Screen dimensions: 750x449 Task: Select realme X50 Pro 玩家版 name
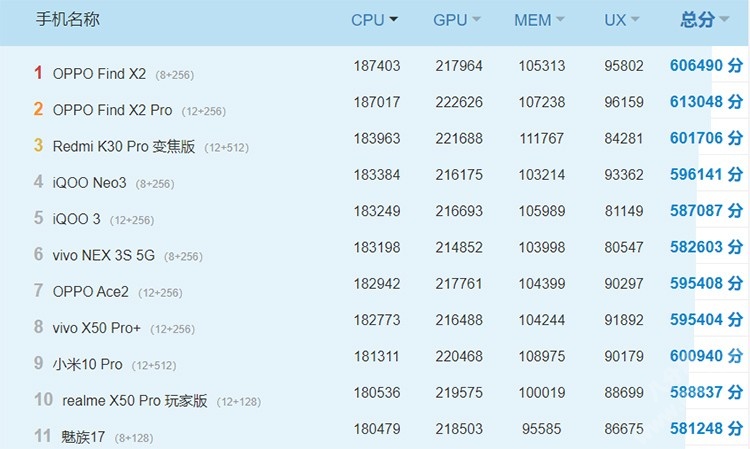pyautogui.click(x=135, y=401)
